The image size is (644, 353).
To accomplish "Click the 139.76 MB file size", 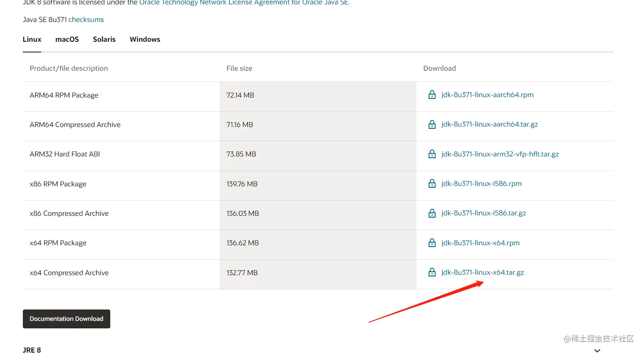I will [242, 184].
